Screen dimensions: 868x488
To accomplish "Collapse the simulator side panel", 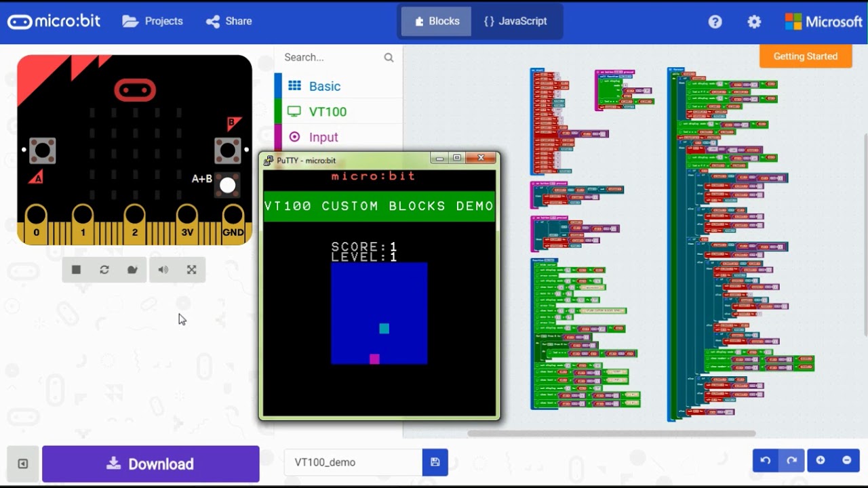I will coord(22,464).
